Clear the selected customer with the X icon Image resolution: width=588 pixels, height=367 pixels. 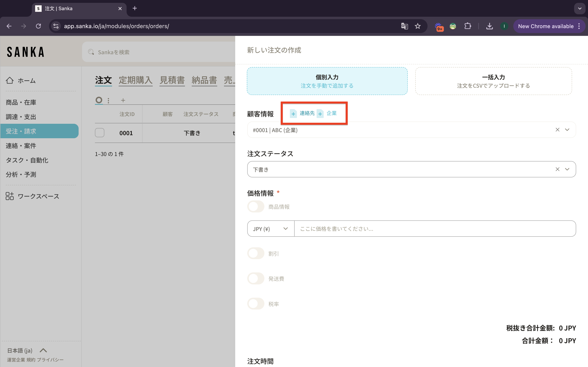click(557, 130)
